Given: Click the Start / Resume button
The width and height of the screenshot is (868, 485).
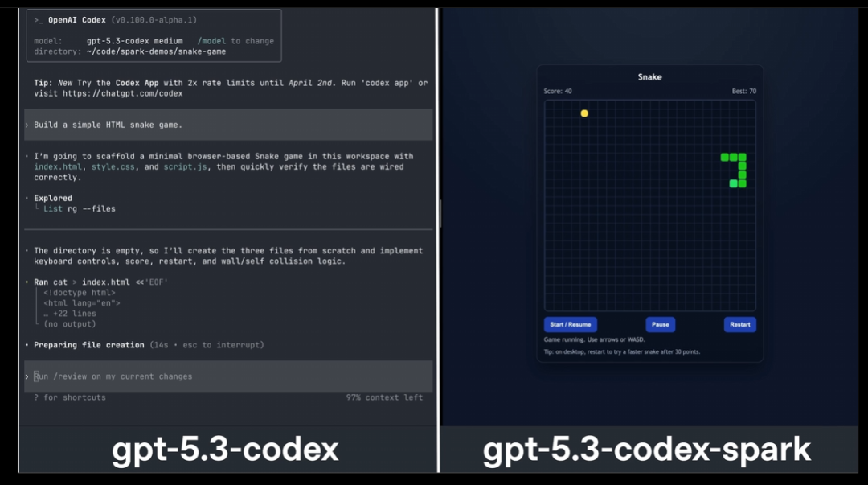Looking at the screenshot, I should tap(570, 324).
